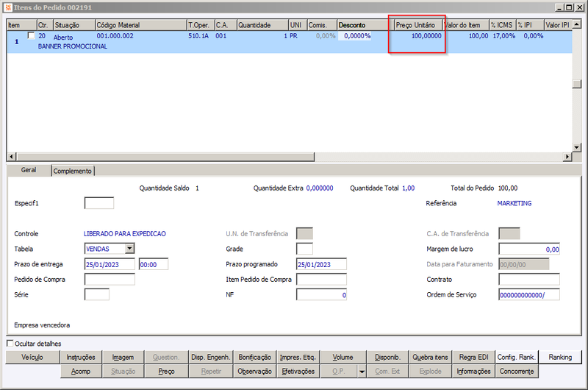Expand the dropdown arrow beside O.P.
This screenshot has height=390, width=588.
tap(362, 372)
